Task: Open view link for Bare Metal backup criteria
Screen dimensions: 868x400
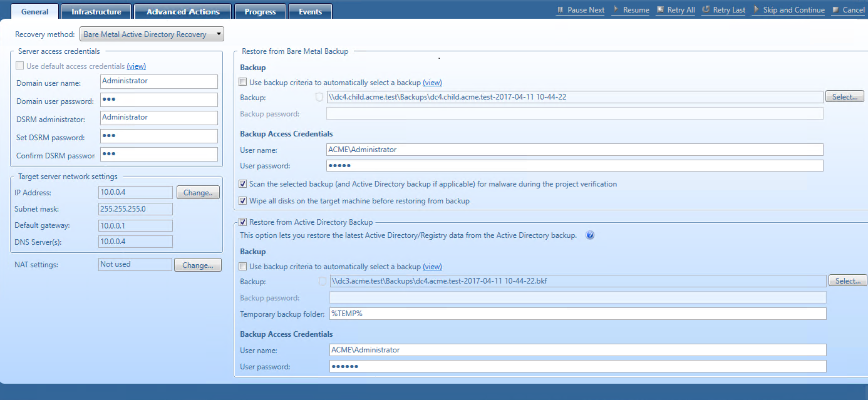Action: tap(432, 82)
